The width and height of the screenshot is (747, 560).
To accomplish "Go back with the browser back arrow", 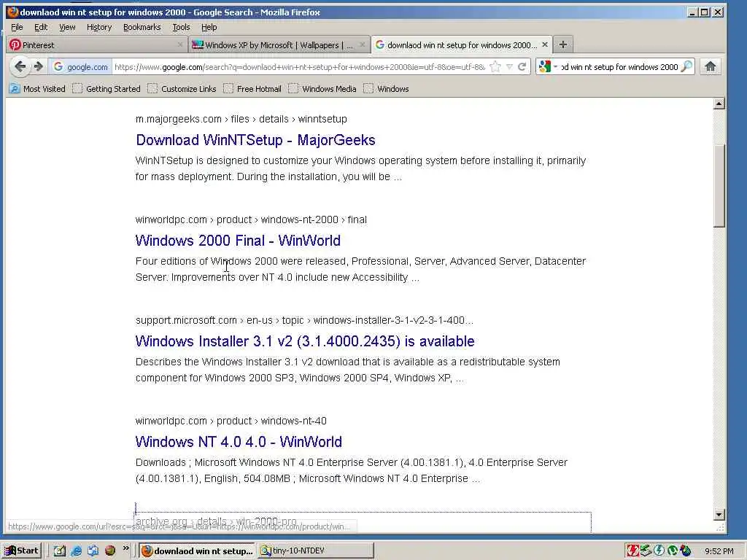I will [20, 66].
